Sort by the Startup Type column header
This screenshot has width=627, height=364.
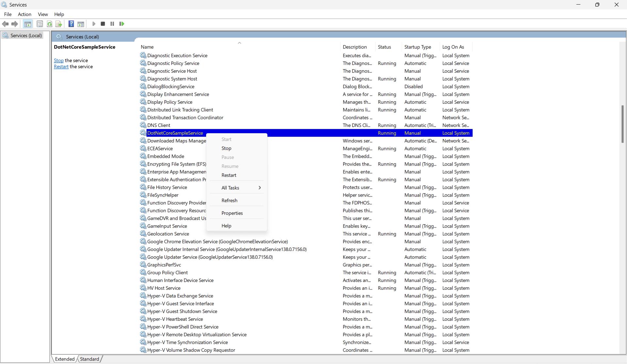418,47
